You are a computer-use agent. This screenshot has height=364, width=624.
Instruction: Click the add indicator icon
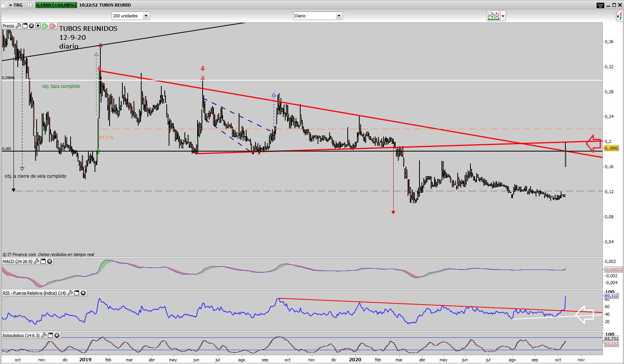coord(494,16)
